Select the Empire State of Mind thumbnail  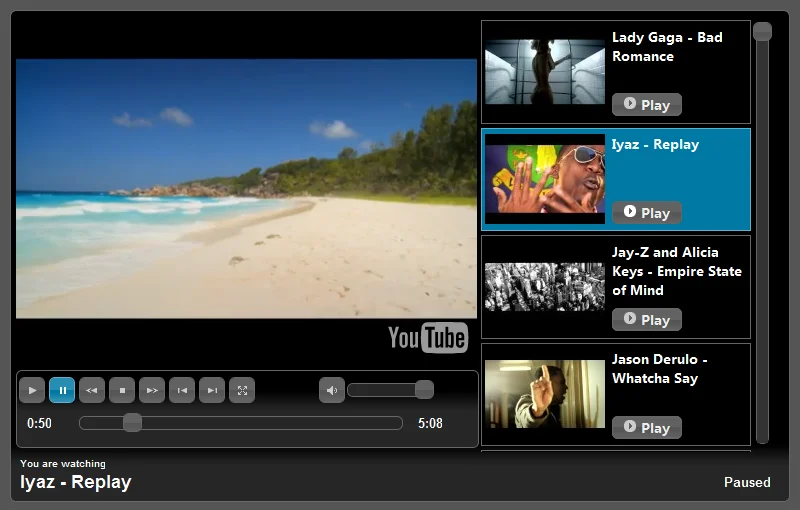tap(545, 287)
